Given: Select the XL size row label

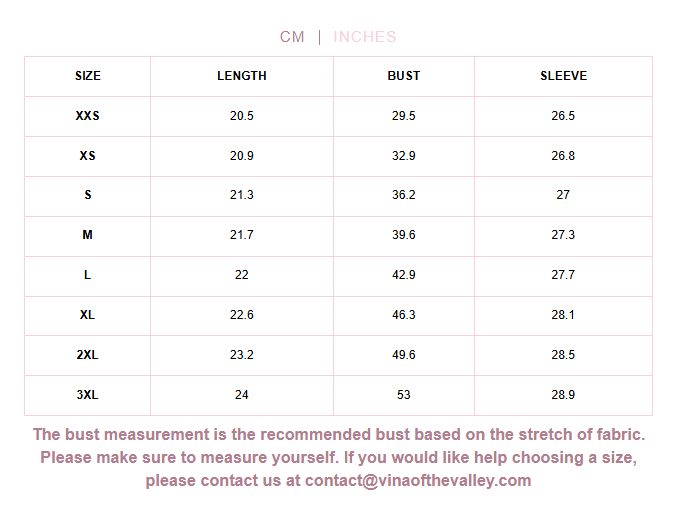Looking at the screenshot, I should pos(88,315).
